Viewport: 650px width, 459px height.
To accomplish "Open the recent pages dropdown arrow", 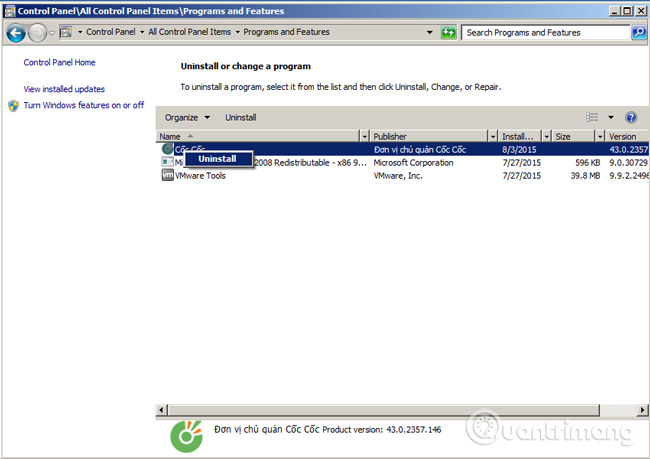I will pos(52,33).
